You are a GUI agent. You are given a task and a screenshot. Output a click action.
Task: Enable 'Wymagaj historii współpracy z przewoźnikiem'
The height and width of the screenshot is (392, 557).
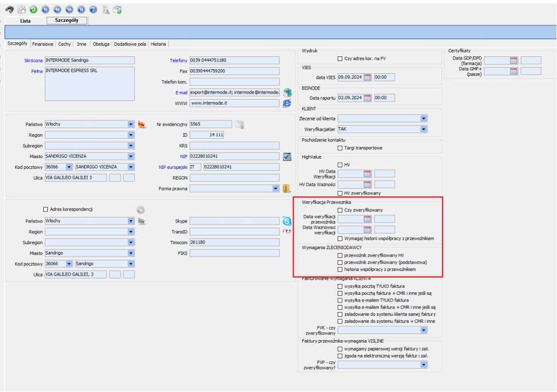[340, 238]
